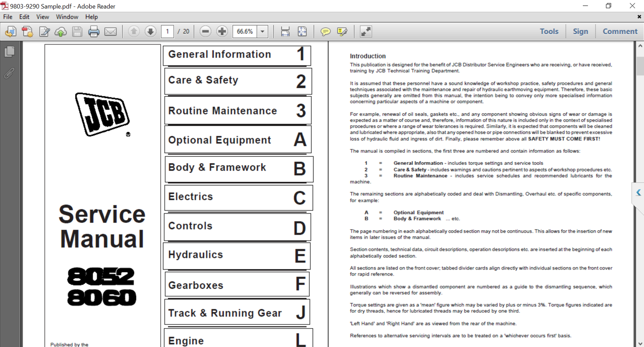Add a sticky note comment
Viewport: 644px width, 347px height.
(x=325, y=31)
